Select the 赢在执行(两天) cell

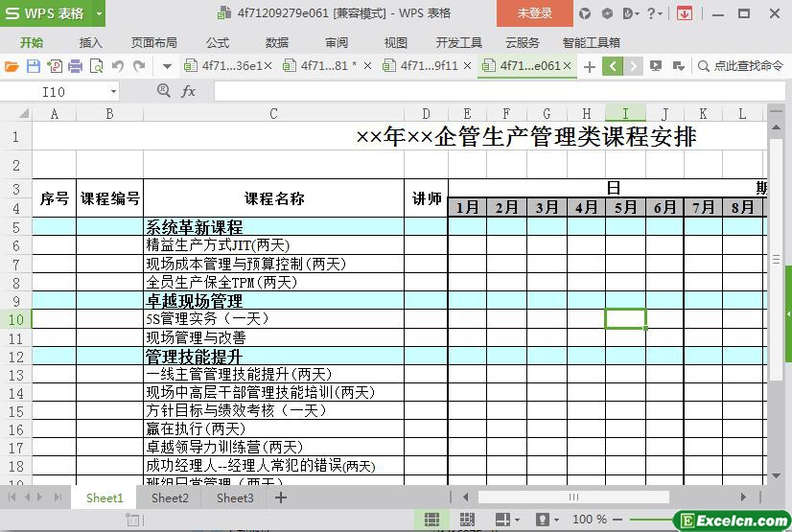(274, 429)
